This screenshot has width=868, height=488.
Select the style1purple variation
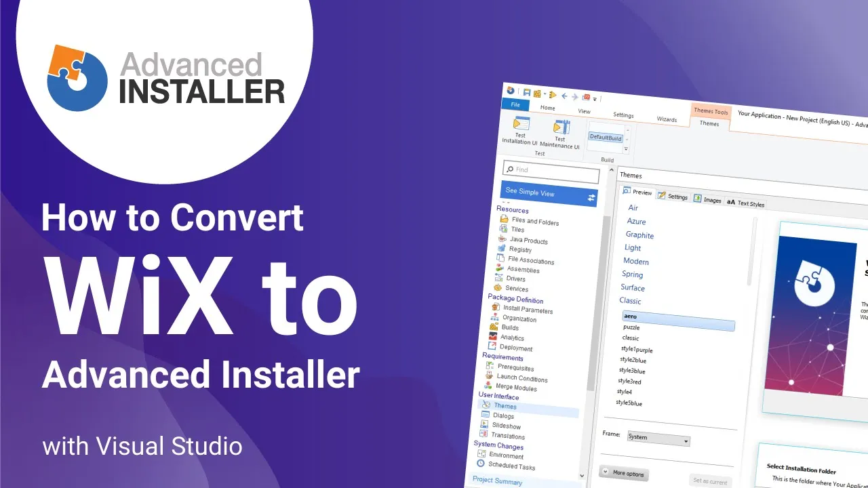(x=637, y=350)
